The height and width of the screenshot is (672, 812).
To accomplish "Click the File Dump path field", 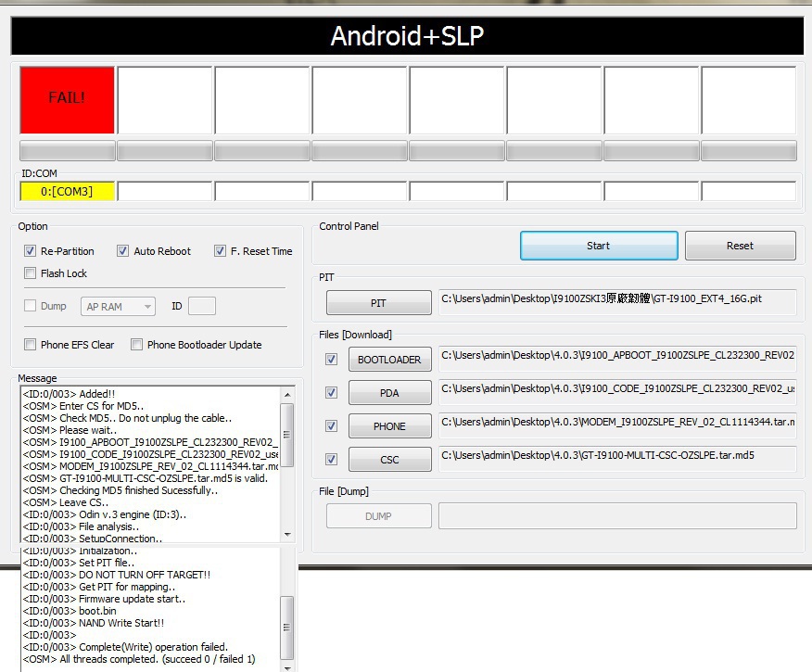I will click(617, 515).
